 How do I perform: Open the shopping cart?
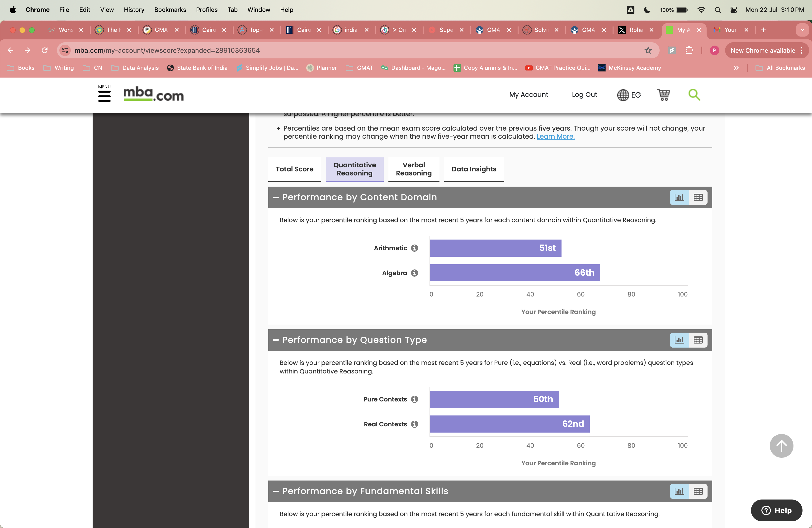click(x=663, y=95)
